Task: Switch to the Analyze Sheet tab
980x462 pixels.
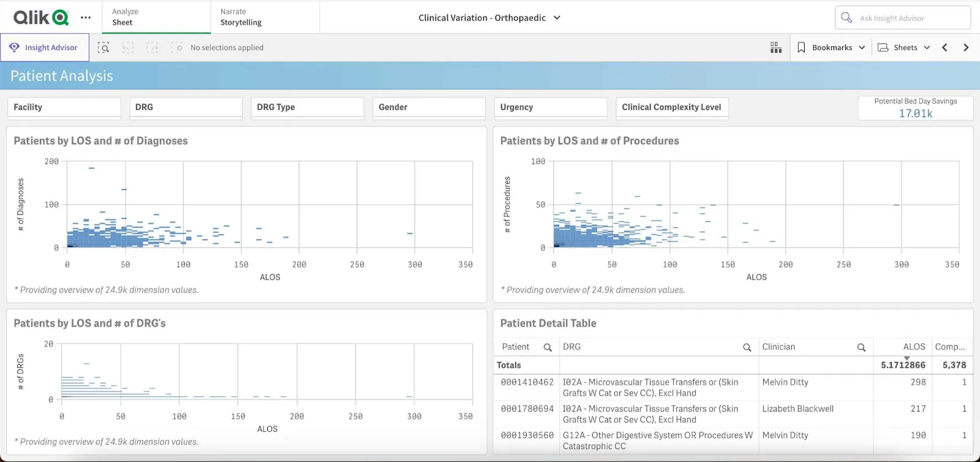Action: point(156,17)
